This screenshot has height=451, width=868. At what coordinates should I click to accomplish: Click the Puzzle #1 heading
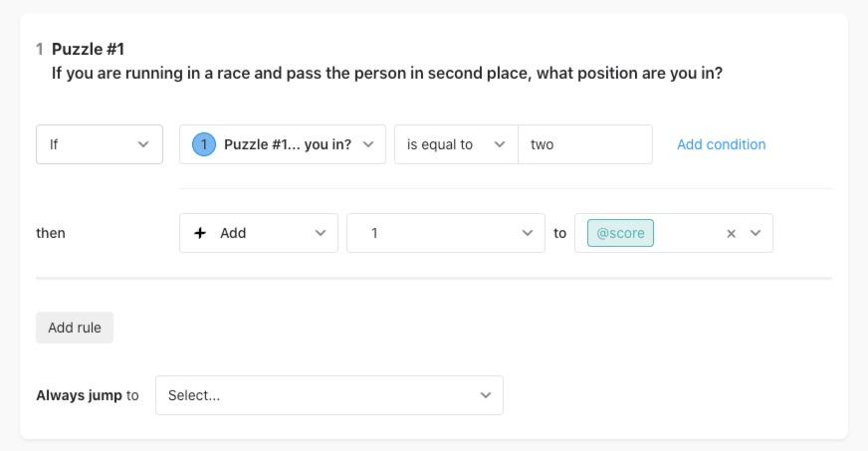(88, 49)
